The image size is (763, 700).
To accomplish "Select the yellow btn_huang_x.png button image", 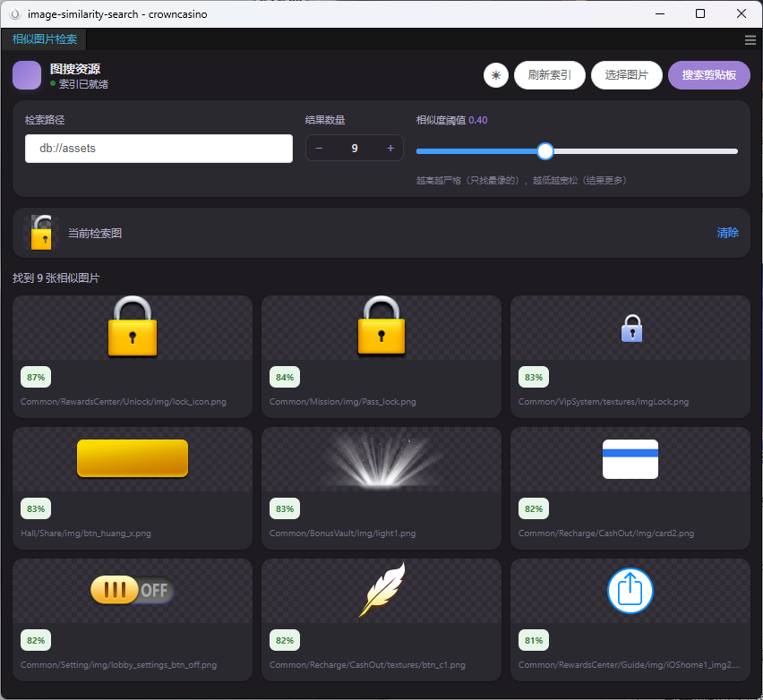I will tap(133, 458).
